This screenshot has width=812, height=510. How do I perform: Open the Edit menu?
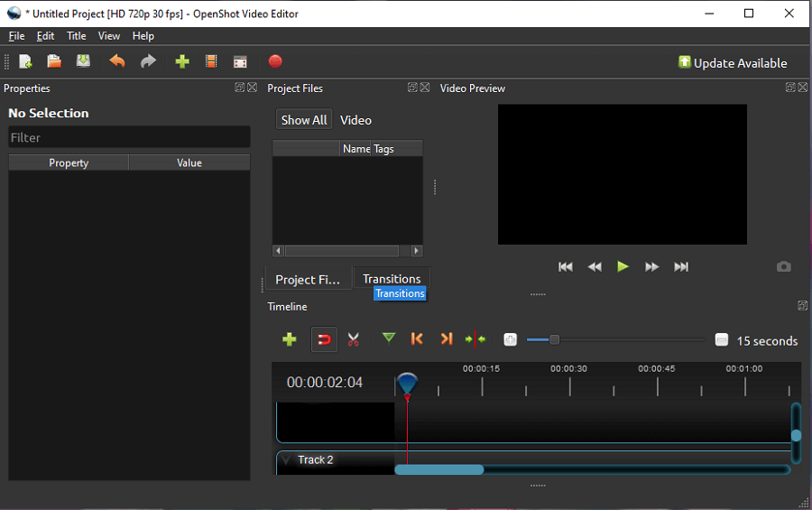coord(46,36)
